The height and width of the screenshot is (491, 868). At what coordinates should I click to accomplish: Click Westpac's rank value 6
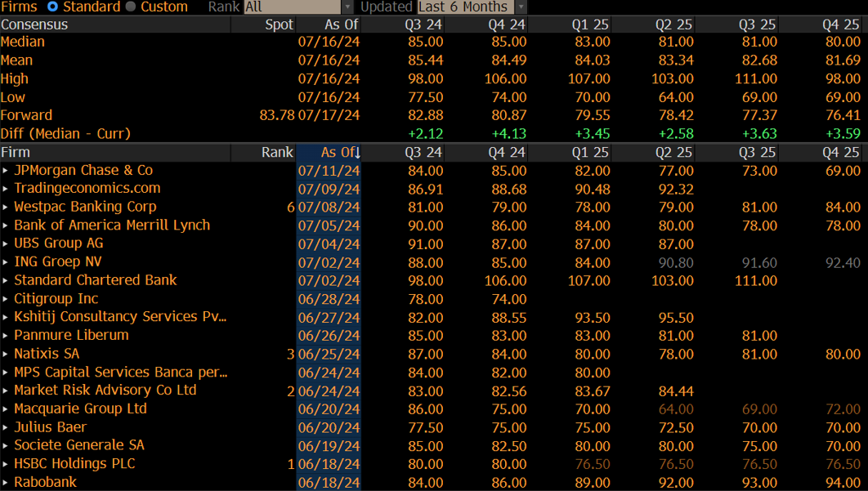pyautogui.click(x=291, y=207)
